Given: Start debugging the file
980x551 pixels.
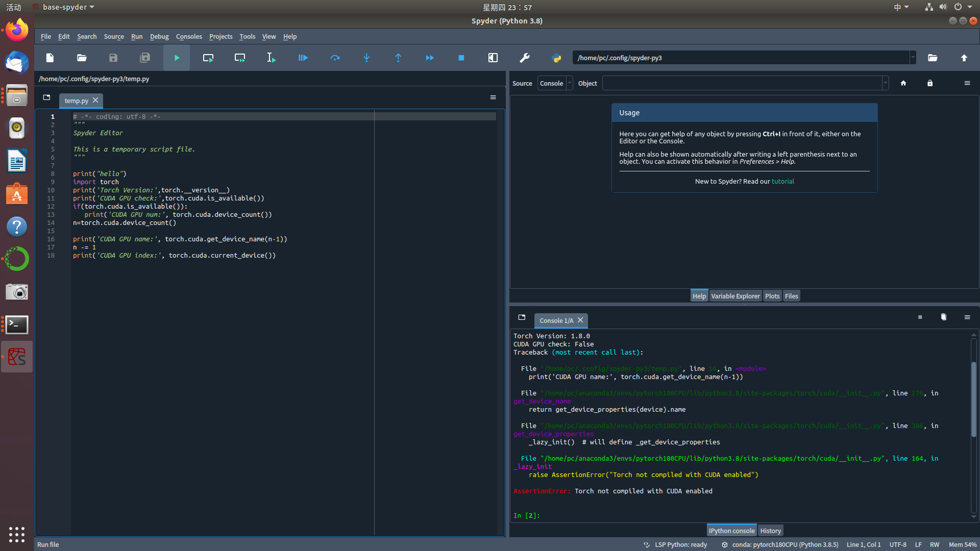Looking at the screenshot, I should click(x=303, y=58).
